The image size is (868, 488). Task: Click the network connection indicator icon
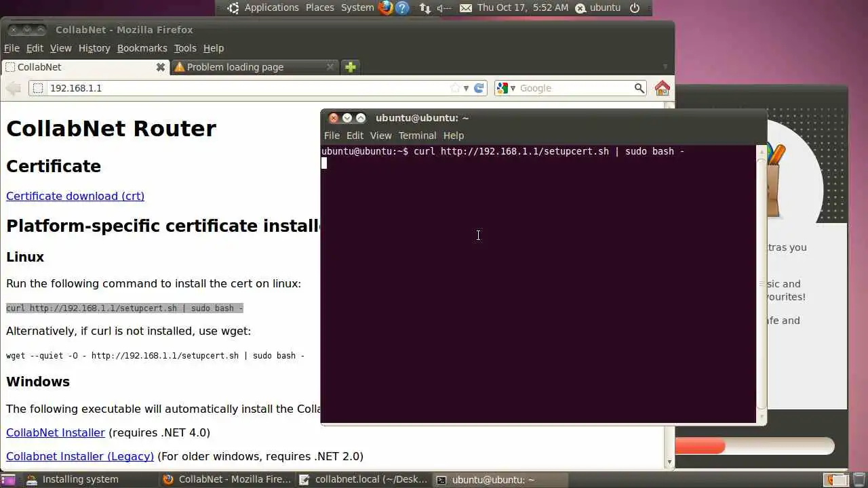point(425,8)
